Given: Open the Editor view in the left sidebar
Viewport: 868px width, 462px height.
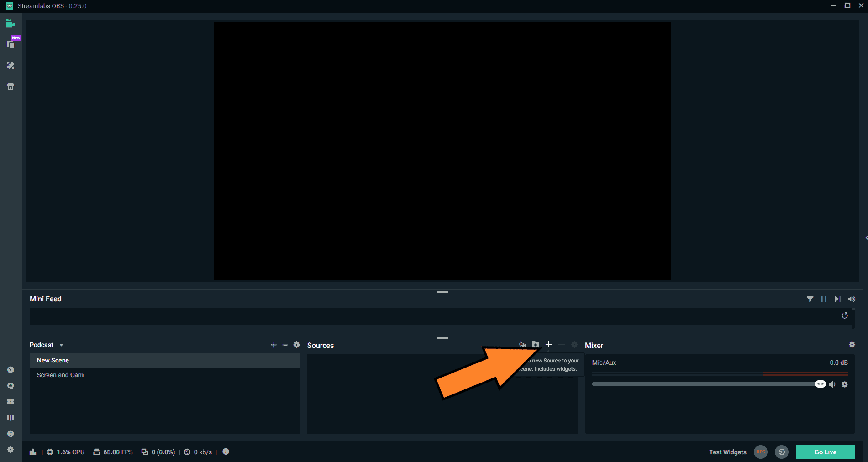Looking at the screenshot, I should pos(11,23).
